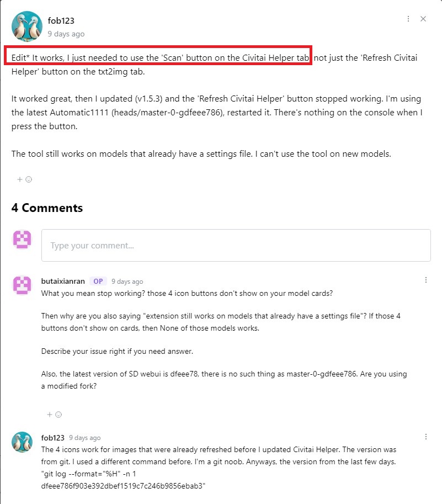The image size is (442, 504).
Task: Open the three-dot menu on fob123's reply
Action: (426, 437)
